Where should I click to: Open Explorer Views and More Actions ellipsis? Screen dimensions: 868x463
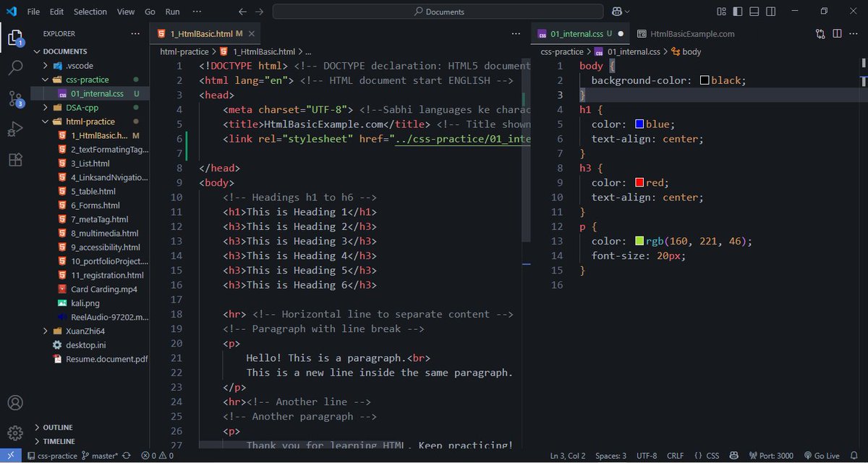pyautogui.click(x=135, y=33)
